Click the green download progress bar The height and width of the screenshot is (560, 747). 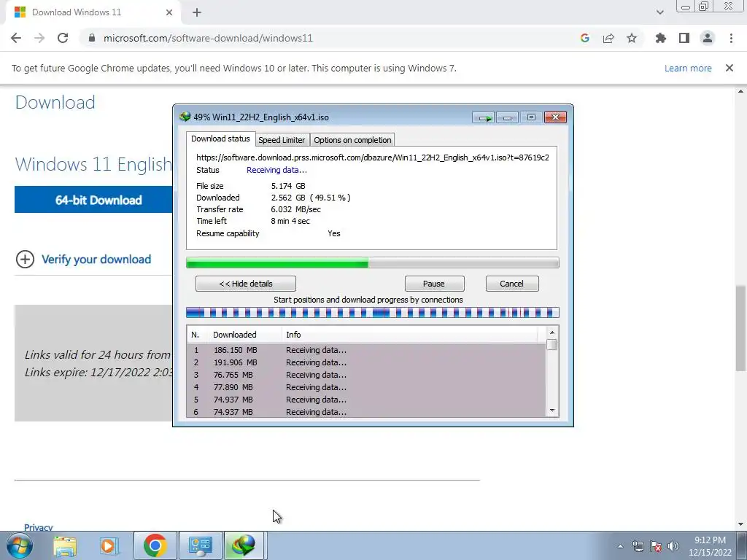coord(373,262)
